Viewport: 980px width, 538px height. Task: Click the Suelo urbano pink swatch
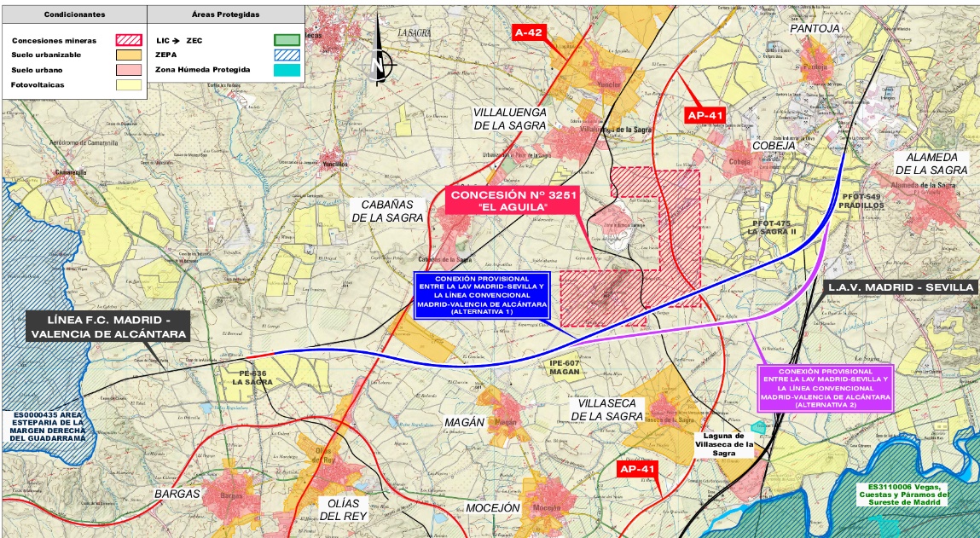pos(129,70)
